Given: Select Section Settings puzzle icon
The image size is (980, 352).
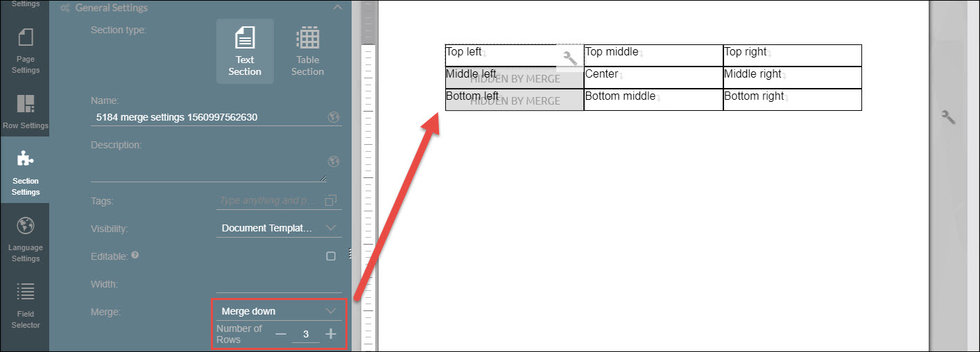Looking at the screenshot, I should [25, 170].
